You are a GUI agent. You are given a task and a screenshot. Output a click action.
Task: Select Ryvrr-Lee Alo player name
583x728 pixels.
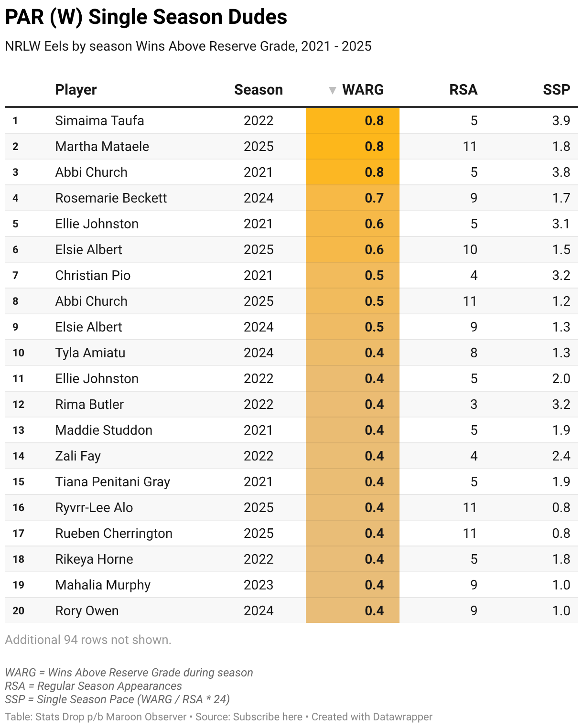pyautogui.click(x=94, y=507)
